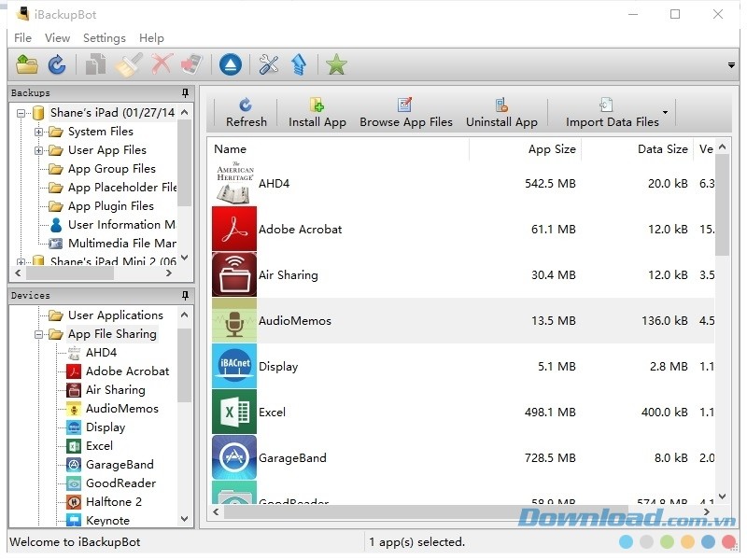Open the File menu
The height and width of the screenshot is (560, 747).
click(x=22, y=38)
